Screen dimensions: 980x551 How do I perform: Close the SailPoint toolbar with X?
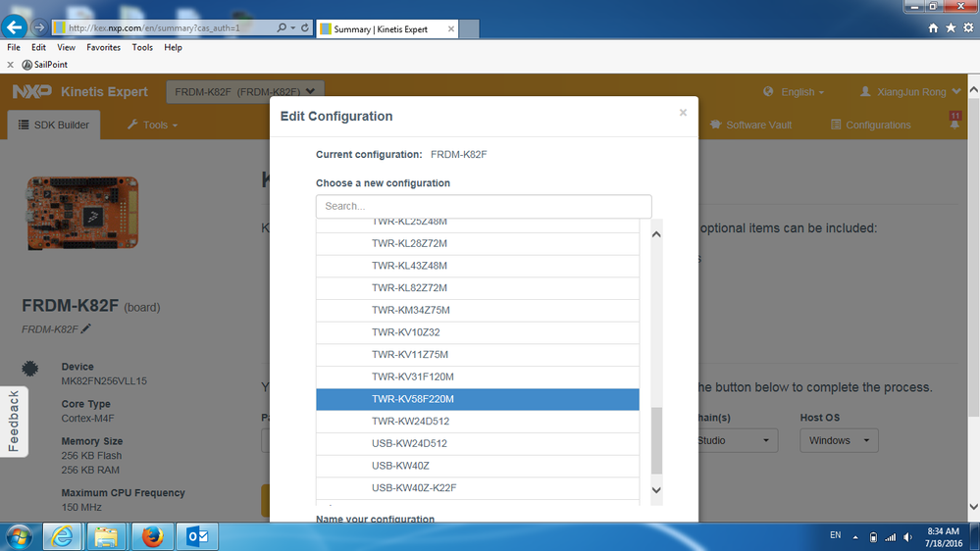[10, 65]
